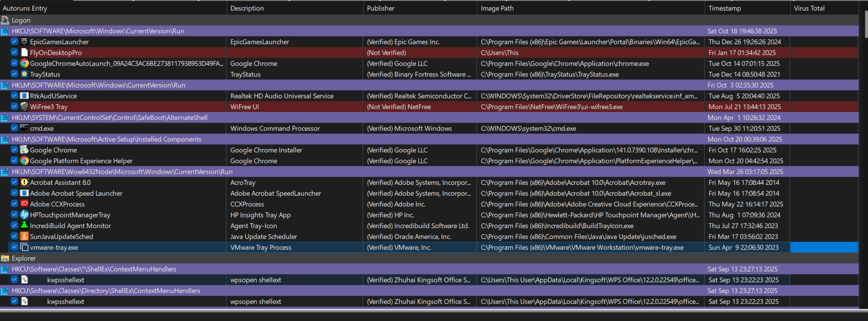Click the HPTouchpointManagerTray HP icon
Viewport: 868px width, 321px height.
25,215
